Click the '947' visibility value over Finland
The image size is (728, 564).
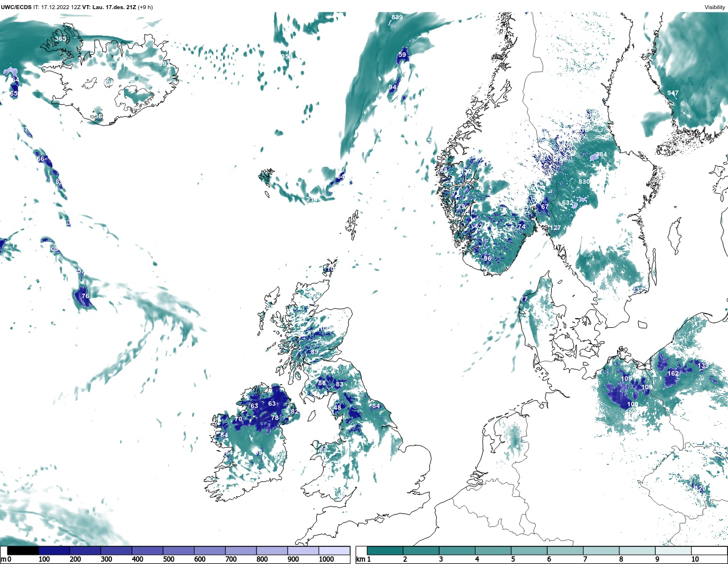673,93
